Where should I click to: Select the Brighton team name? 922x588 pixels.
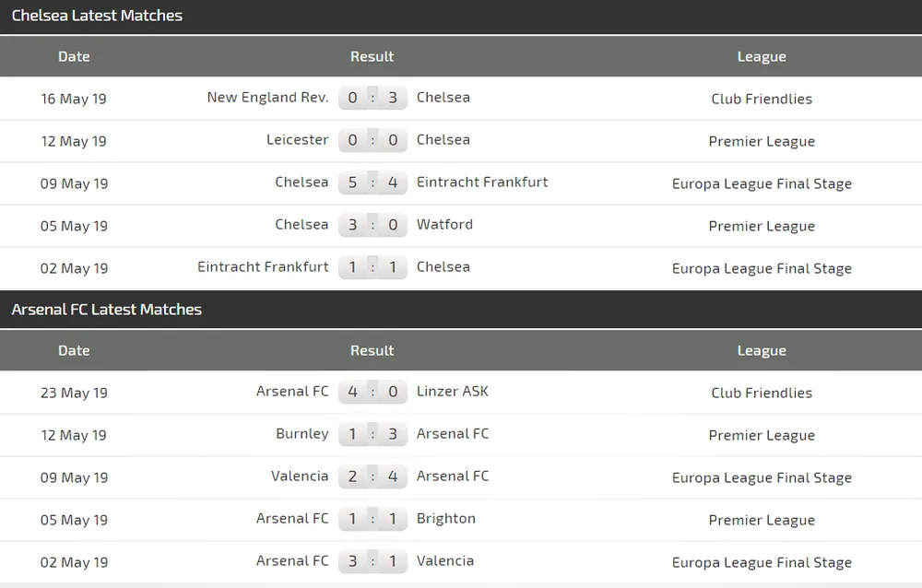445,519
